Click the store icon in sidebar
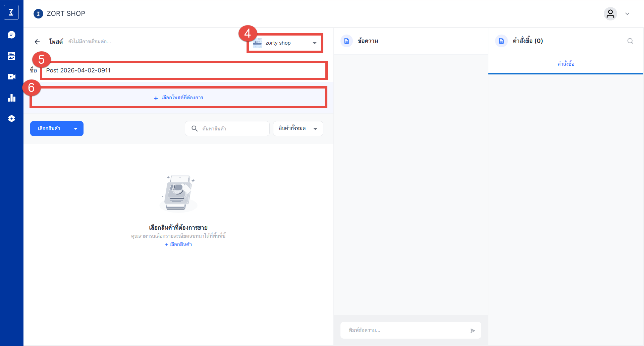The width and height of the screenshot is (644, 346). tap(11, 56)
